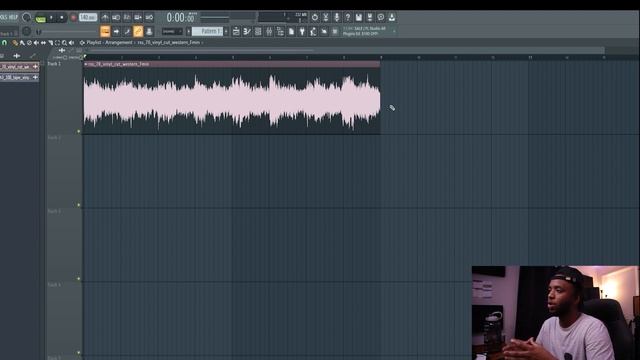The height and width of the screenshot is (360, 640).
Task: Click the 0:00:00 time display
Action: click(x=181, y=18)
